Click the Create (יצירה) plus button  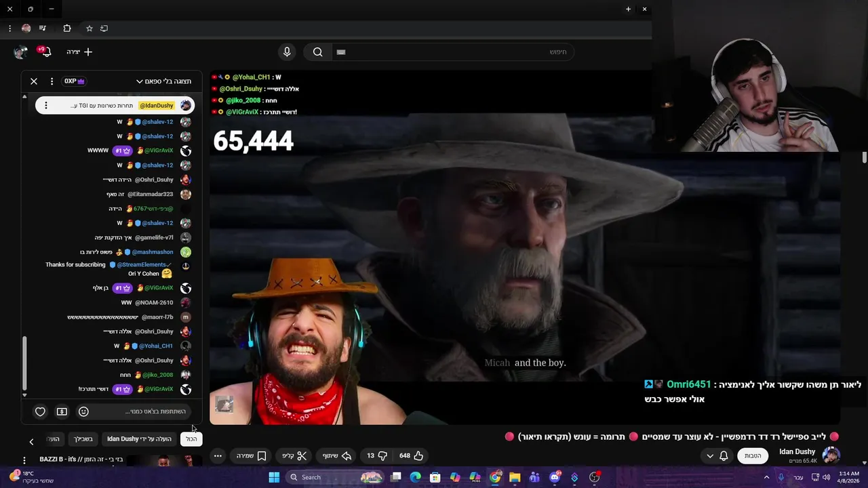79,52
